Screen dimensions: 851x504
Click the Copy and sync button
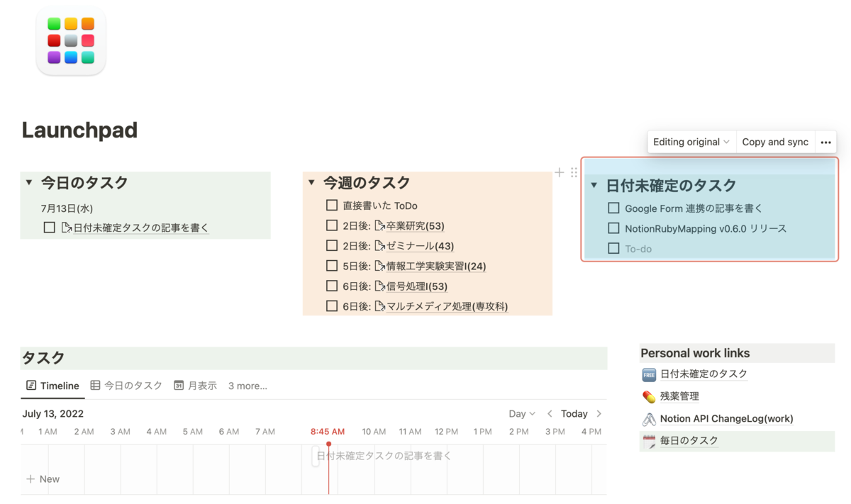point(775,142)
